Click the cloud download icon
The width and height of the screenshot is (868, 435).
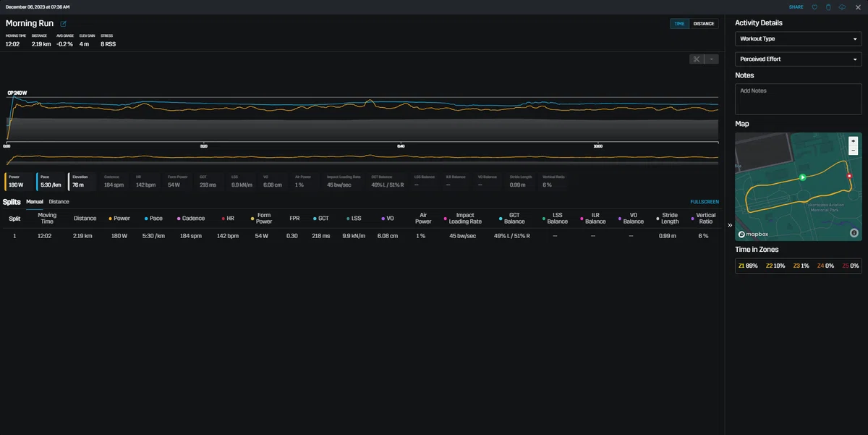[842, 7]
